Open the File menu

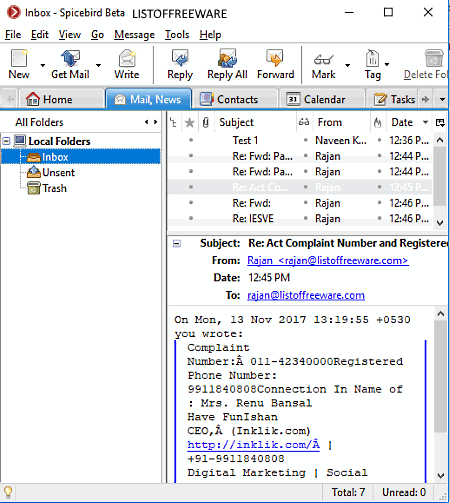click(x=13, y=35)
